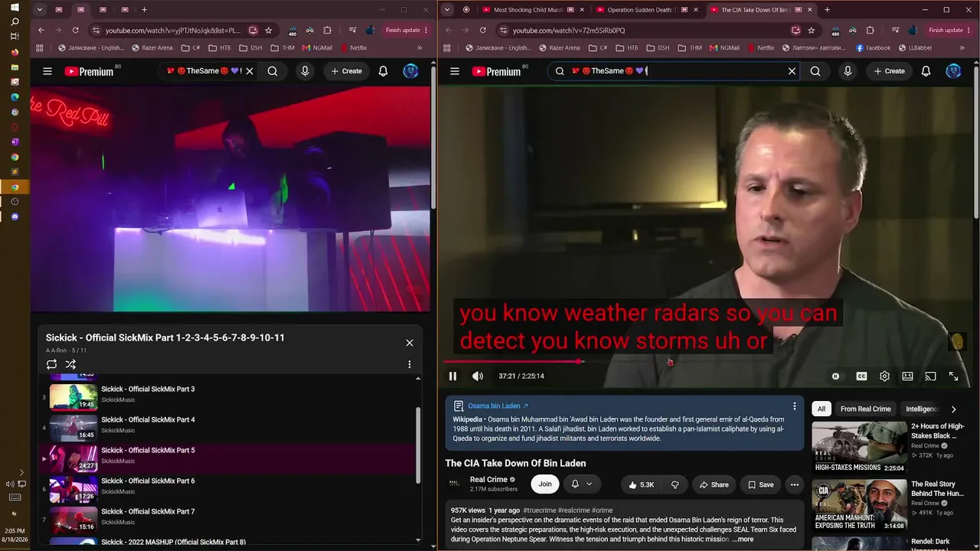The image size is (980, 551).
Task: Open the LLBabbel bookmark
Action: click(914, 47)
